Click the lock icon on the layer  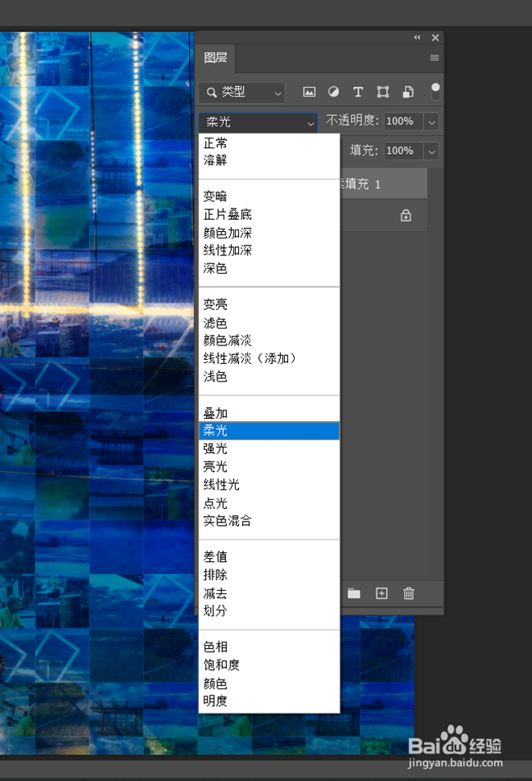click(x=406, y=216)
